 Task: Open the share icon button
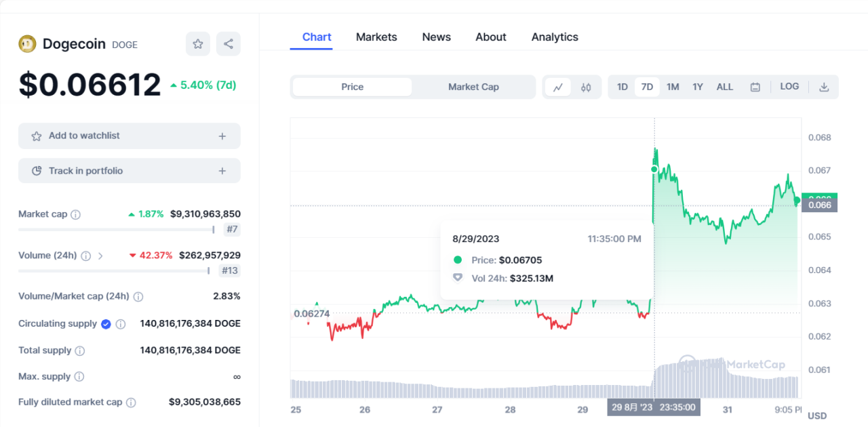click(x=229, y=44)
